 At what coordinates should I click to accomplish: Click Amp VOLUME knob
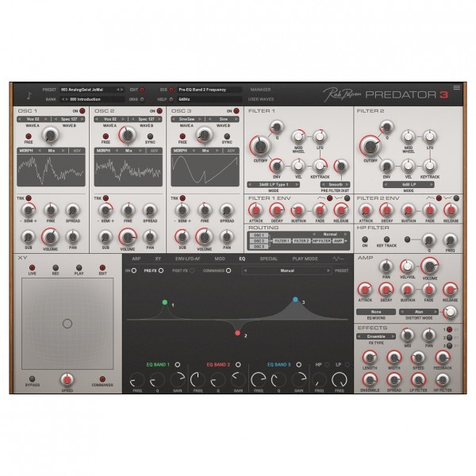430,267
